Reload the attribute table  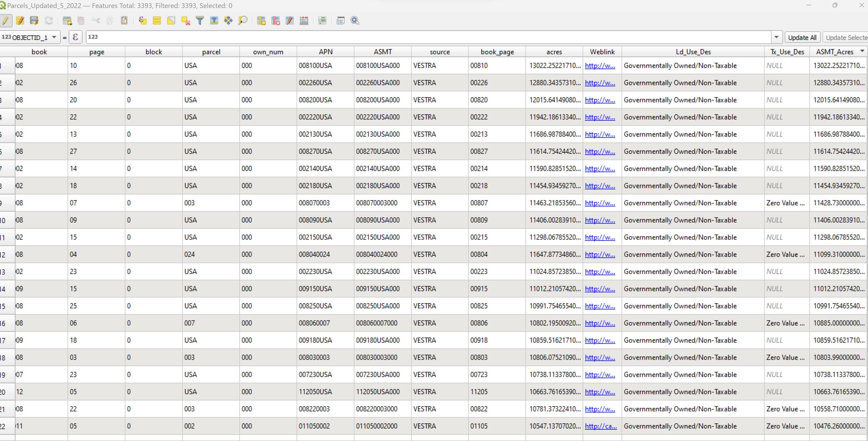[49, 21]
